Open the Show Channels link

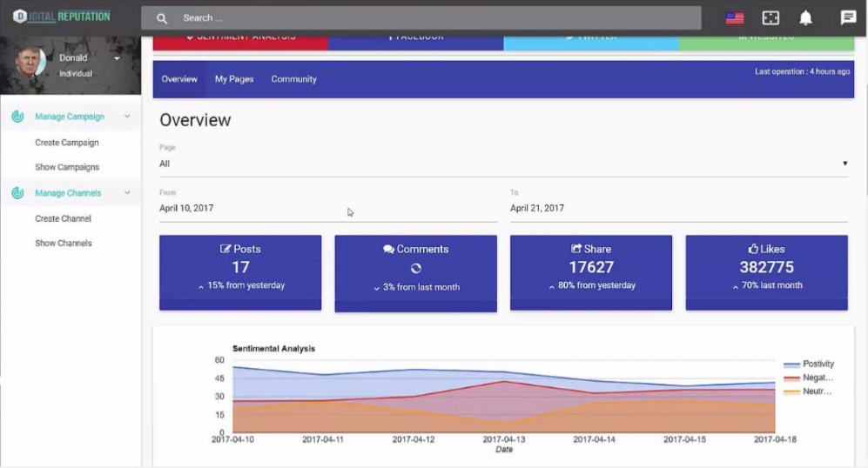(64, 244)
